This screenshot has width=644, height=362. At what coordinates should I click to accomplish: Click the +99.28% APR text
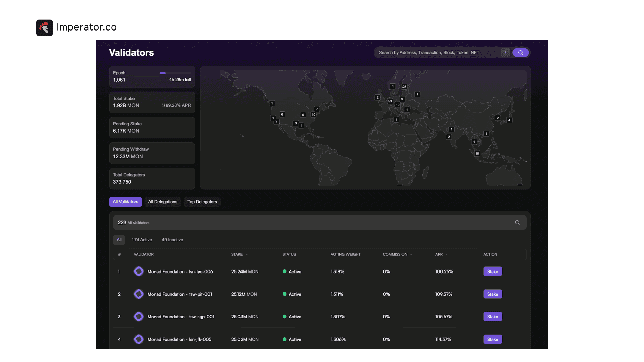(x=176, y=105)
